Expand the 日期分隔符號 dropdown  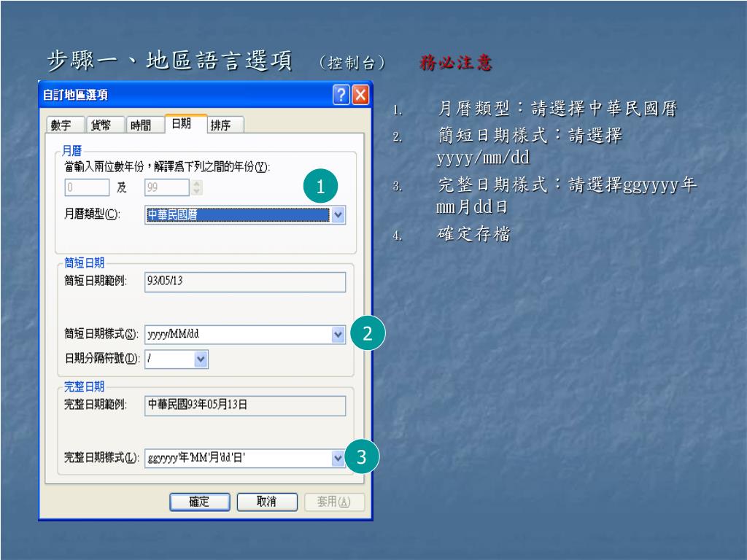(x=201, y=359)
